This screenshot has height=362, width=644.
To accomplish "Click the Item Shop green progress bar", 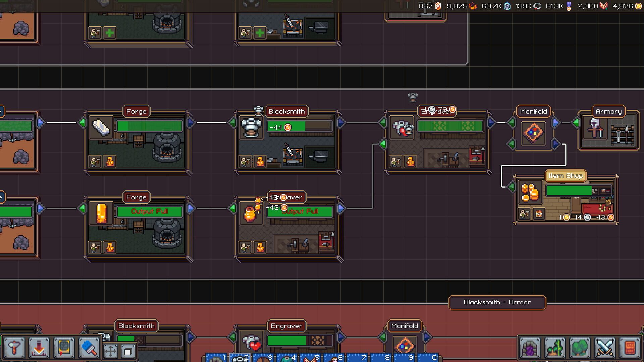I will (579, 191).
